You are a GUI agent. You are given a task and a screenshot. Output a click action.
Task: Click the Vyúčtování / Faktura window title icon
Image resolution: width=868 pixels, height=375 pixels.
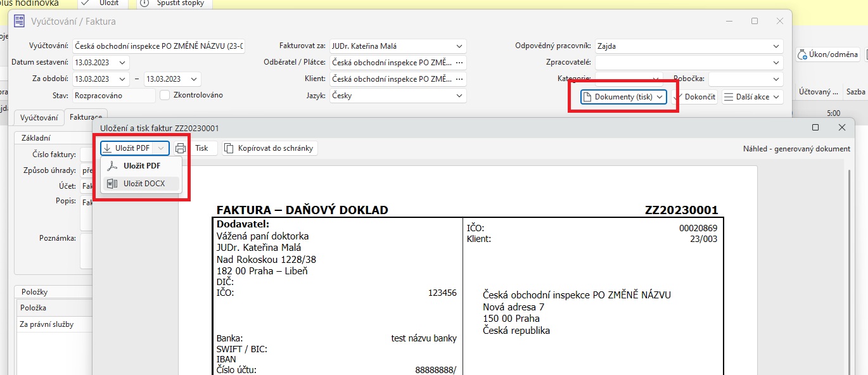click(20, 21)
